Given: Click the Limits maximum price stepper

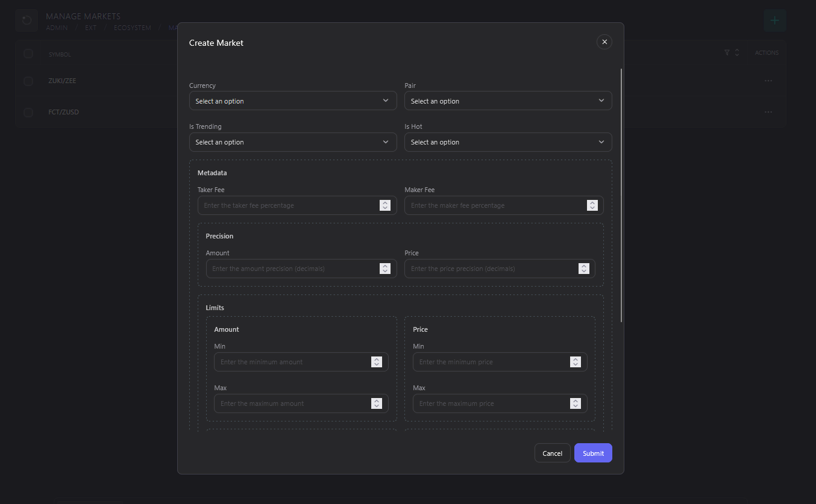Looking at the screenshot, I should [x=576, y=403].
